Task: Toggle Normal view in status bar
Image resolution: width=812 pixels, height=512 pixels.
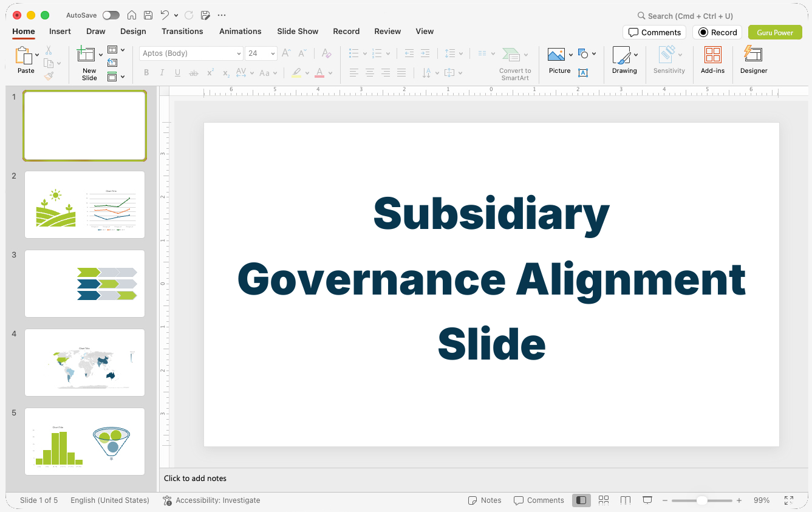Action: (x=581, y=500)
